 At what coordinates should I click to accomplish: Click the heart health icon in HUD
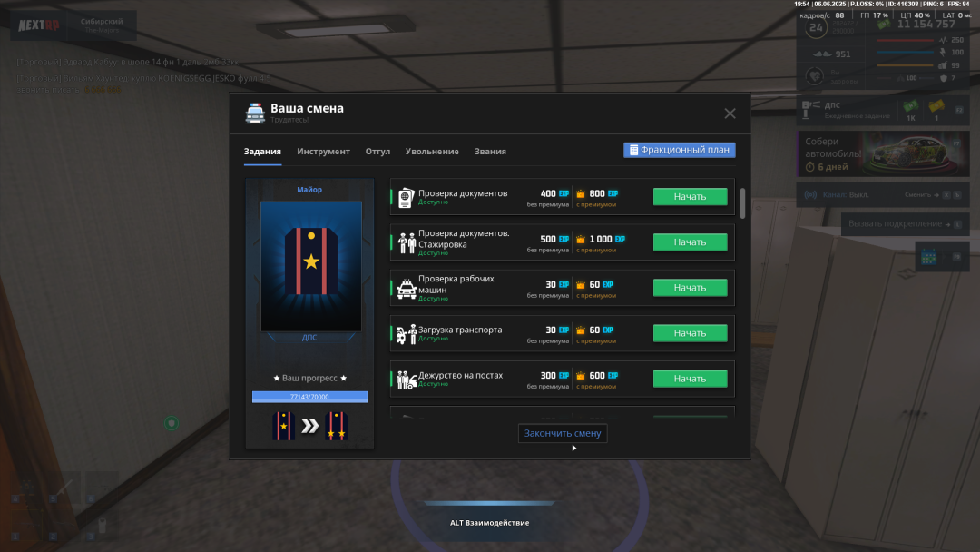[814, 77]
